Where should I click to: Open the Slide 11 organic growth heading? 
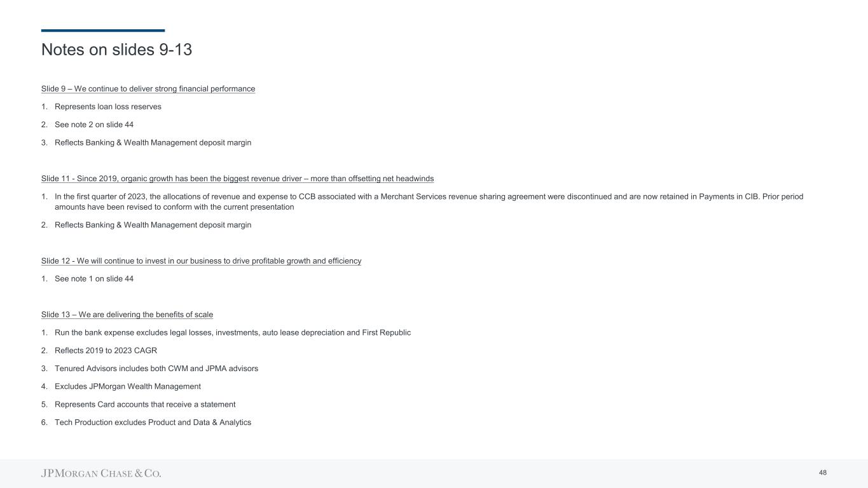click(237, 179)
